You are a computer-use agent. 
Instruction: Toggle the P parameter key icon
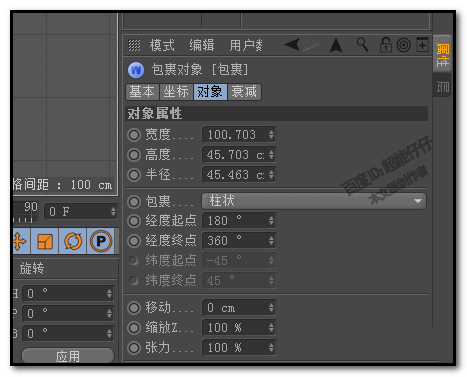(x=101, y=241)
